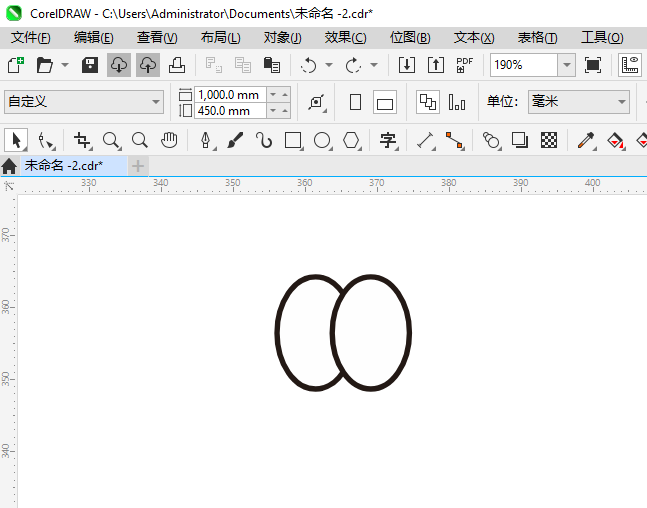The image size is (647, 508).
Task: Click the Export icon
Action: pos(436,65)
